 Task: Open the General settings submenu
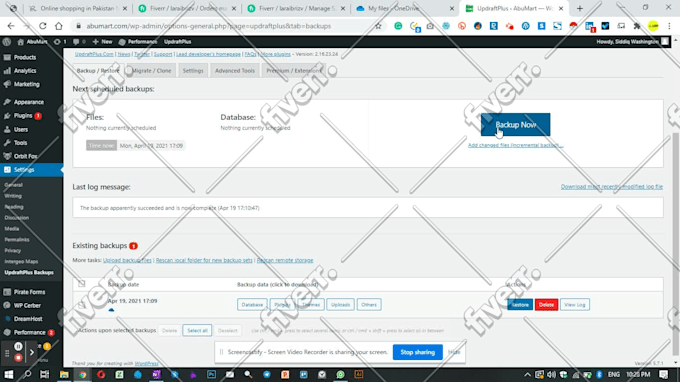click(13, 185)
